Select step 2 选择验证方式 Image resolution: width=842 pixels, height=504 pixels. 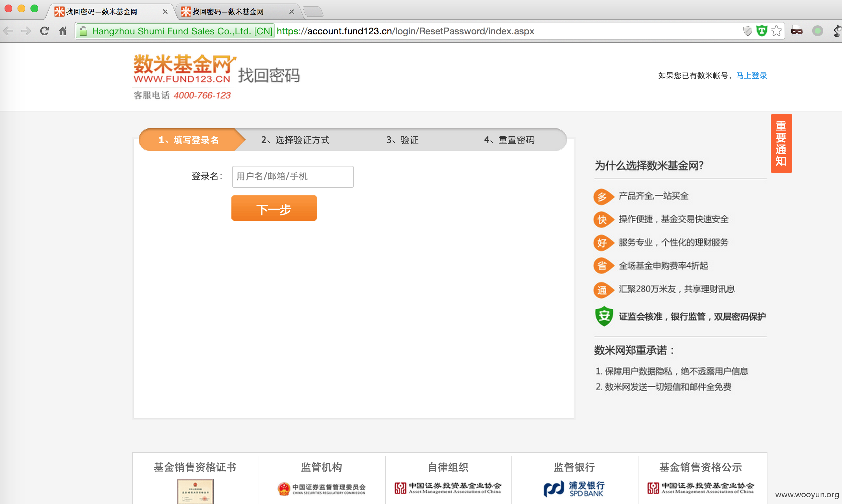(295, 140)
